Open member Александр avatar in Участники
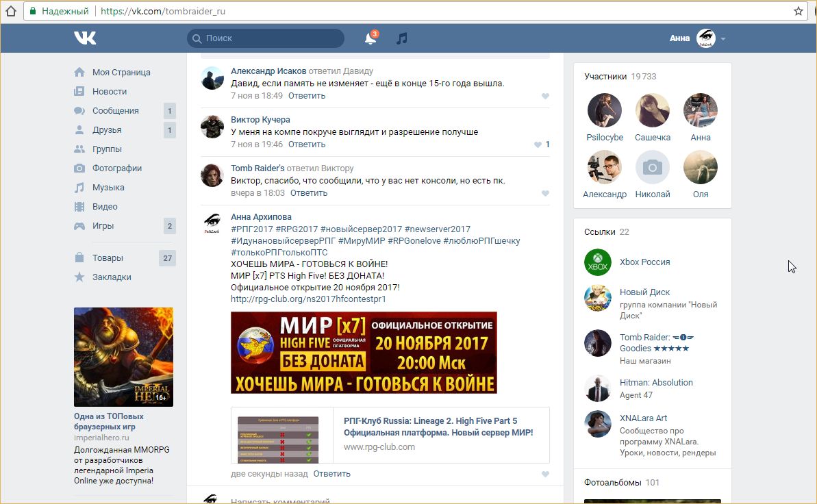 (605, 167)
